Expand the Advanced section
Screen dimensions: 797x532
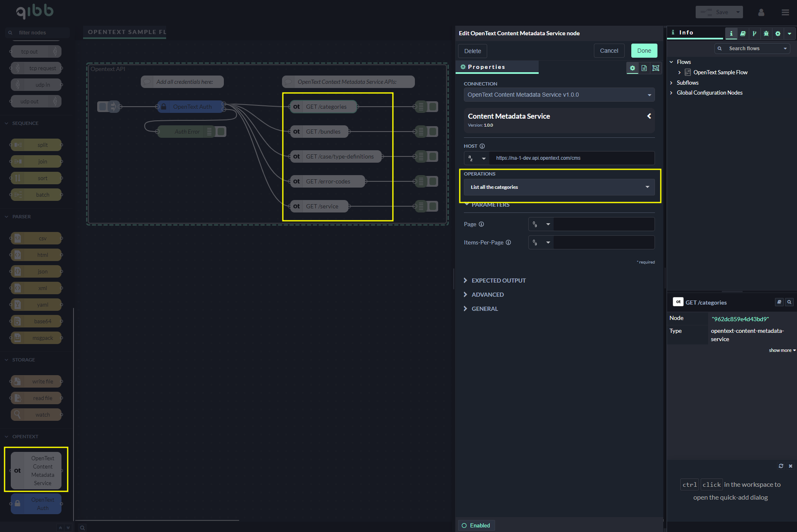(488, 295)
